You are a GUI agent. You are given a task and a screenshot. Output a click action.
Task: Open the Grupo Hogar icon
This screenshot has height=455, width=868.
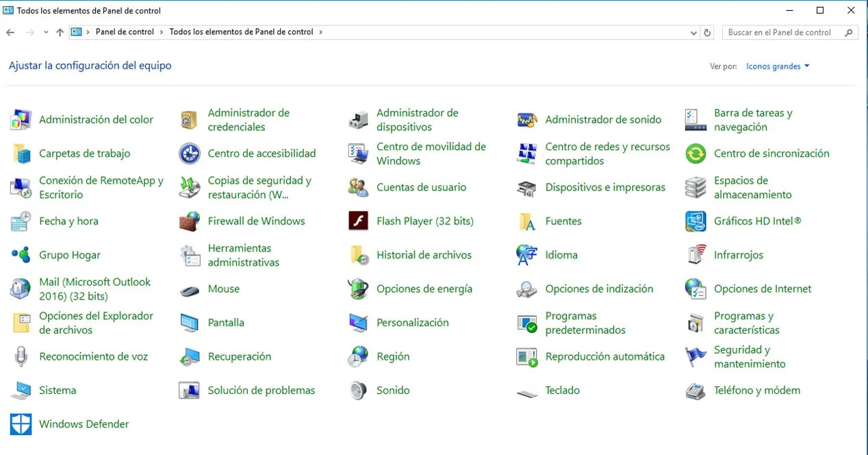21,255
